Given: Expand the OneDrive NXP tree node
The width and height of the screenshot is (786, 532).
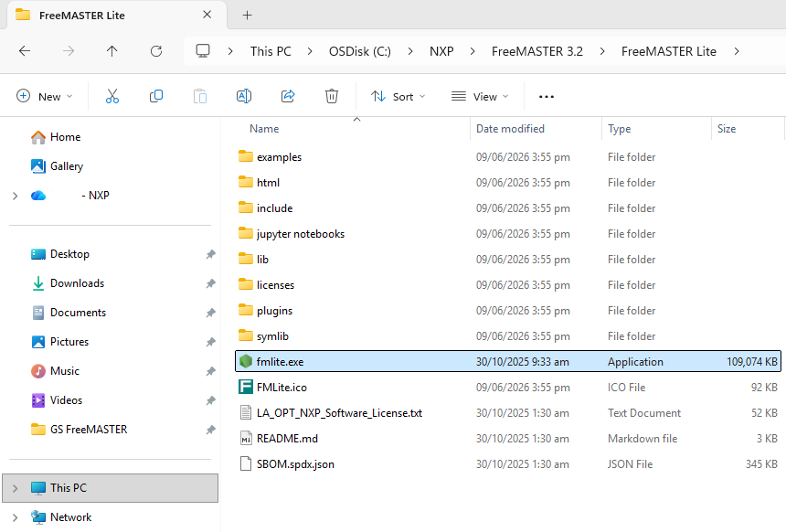Looking at the screenshot, I should [x=15, y=196].
